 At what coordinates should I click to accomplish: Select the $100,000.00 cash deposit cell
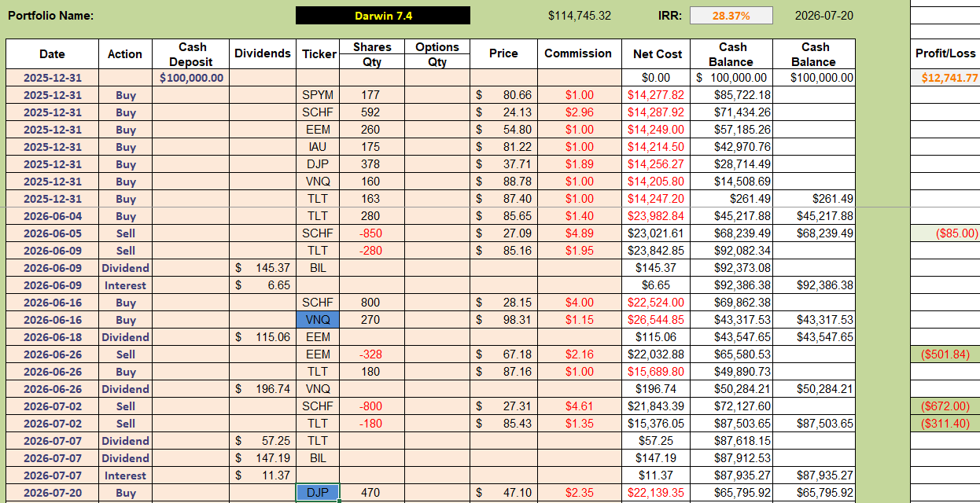click(191, 78)
